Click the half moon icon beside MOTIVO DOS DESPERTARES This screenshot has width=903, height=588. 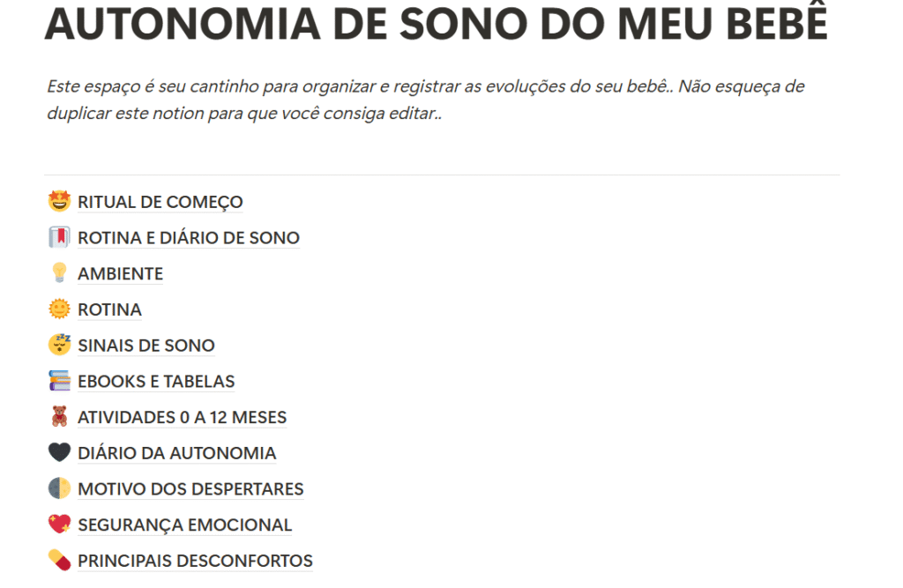click(x=59, y=488)
